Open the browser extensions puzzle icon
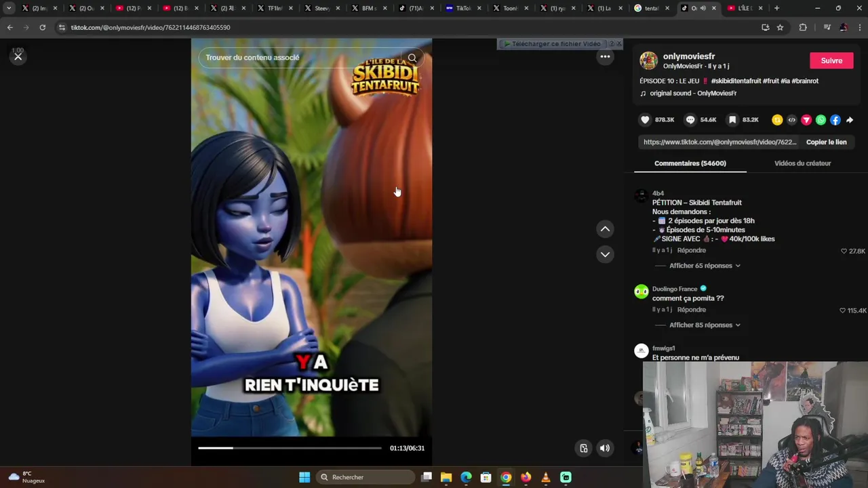Viewport: 868px width, 488px height. 803,27
